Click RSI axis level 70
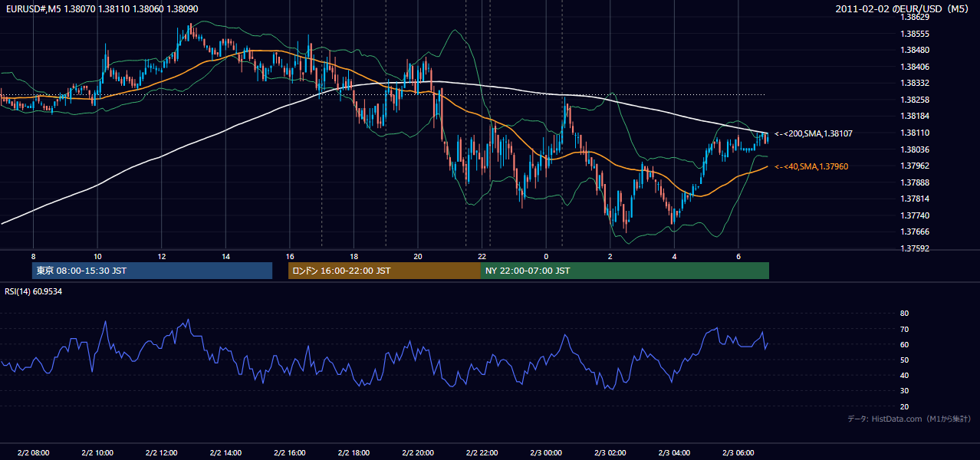Viewport: 980px width, 460px height. point(905,329)
